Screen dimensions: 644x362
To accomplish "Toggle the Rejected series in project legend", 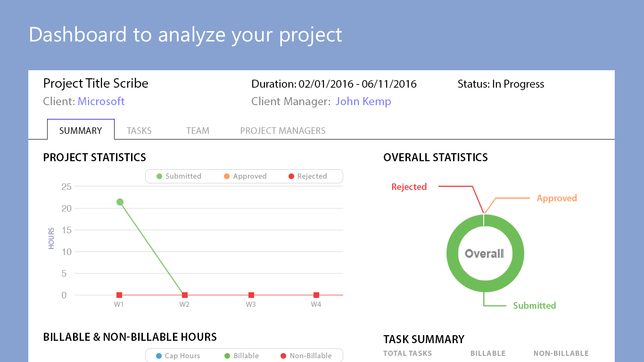I will tap(307, 176).
